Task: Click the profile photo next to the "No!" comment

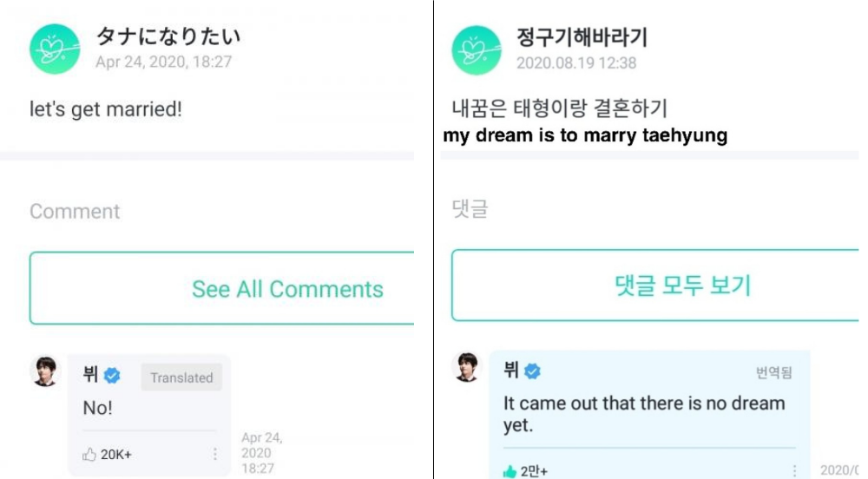Action: pyautogui.click(x=45, y=371)
